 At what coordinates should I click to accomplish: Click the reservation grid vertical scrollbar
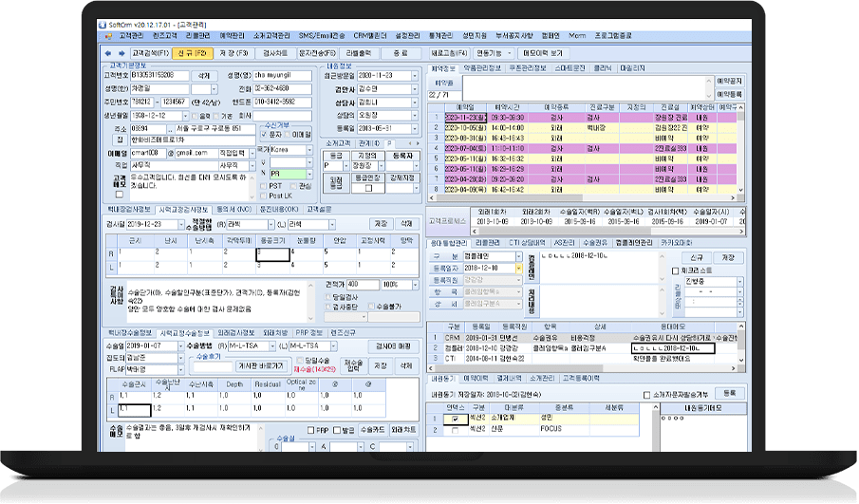(741, 149)
